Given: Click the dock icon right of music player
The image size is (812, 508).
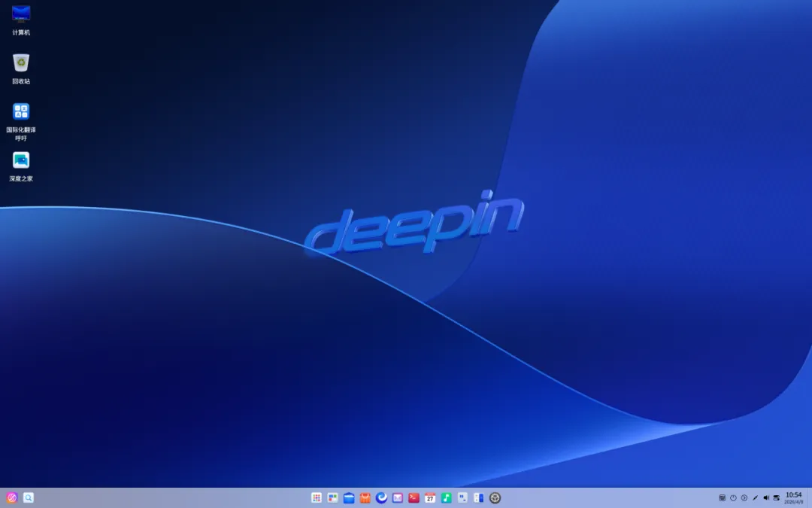Looking at the screenshot, I should point(462,497).
